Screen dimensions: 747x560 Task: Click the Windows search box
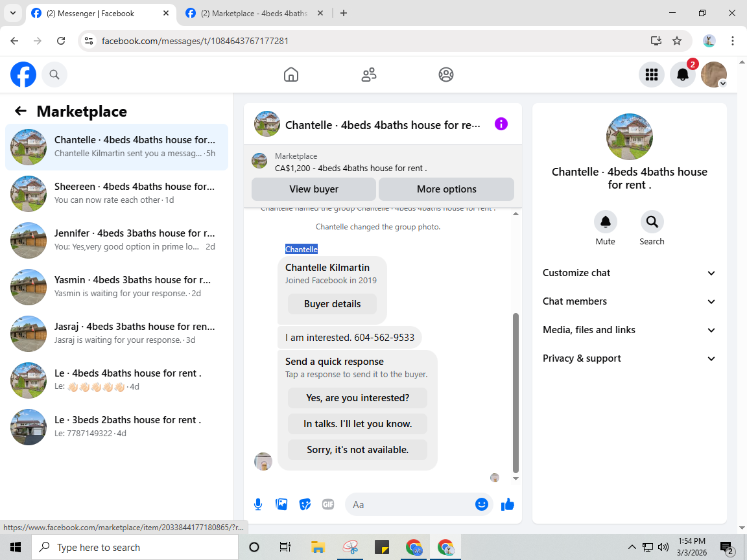tap(135, 547)
